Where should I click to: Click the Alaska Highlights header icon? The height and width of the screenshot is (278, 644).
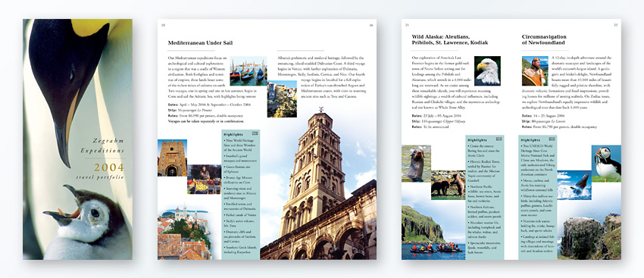(499, 139)
